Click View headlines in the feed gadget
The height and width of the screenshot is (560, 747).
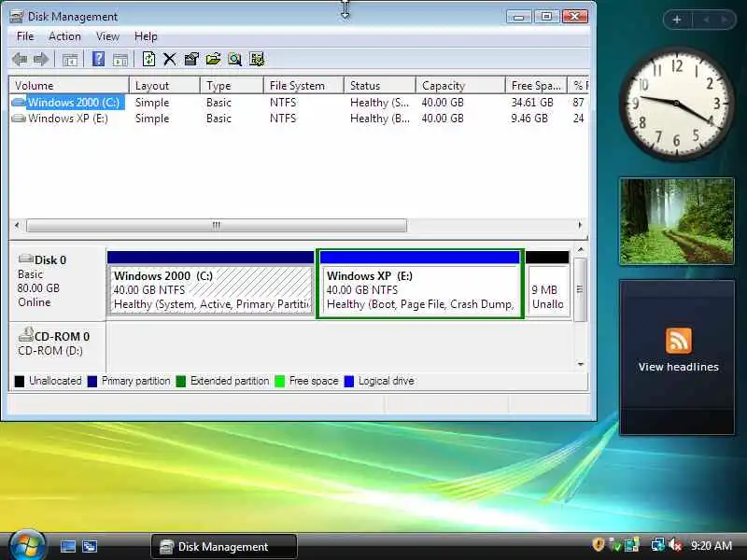[679, 367]
